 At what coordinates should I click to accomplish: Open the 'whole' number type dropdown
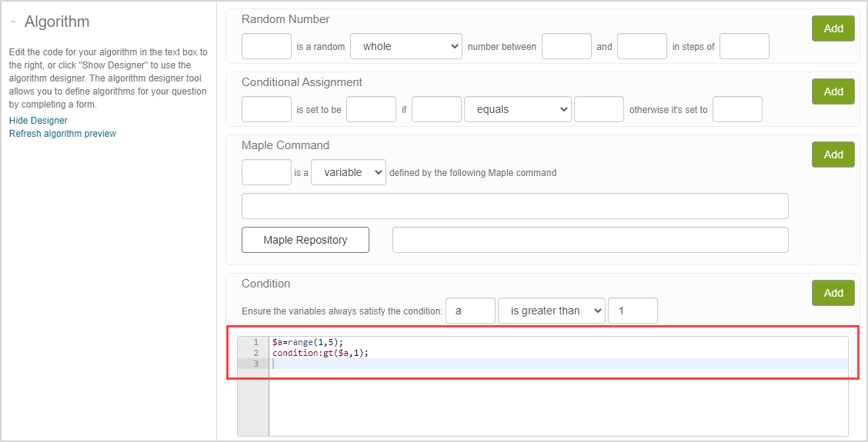pyautogui.click(x=406, y=47)
